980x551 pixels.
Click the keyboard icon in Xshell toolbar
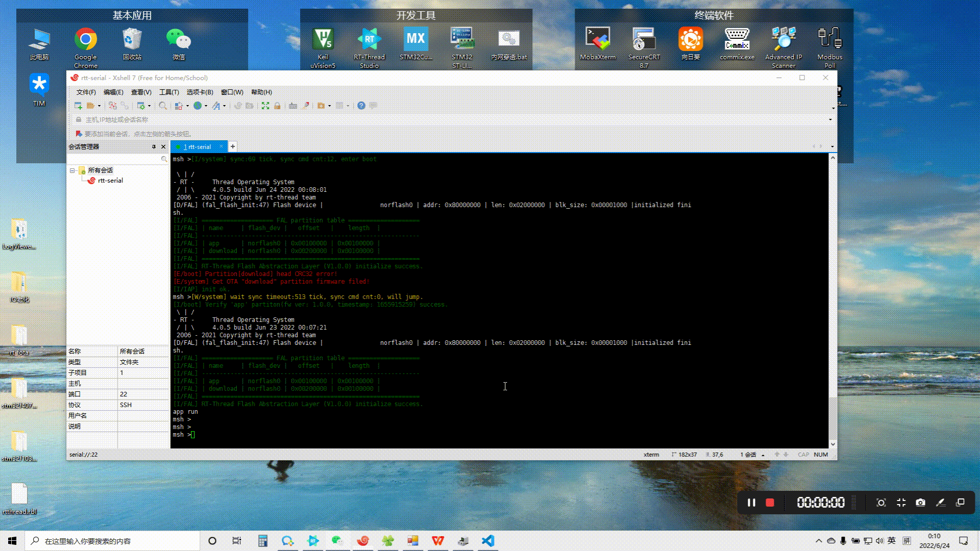coord(293,106)
